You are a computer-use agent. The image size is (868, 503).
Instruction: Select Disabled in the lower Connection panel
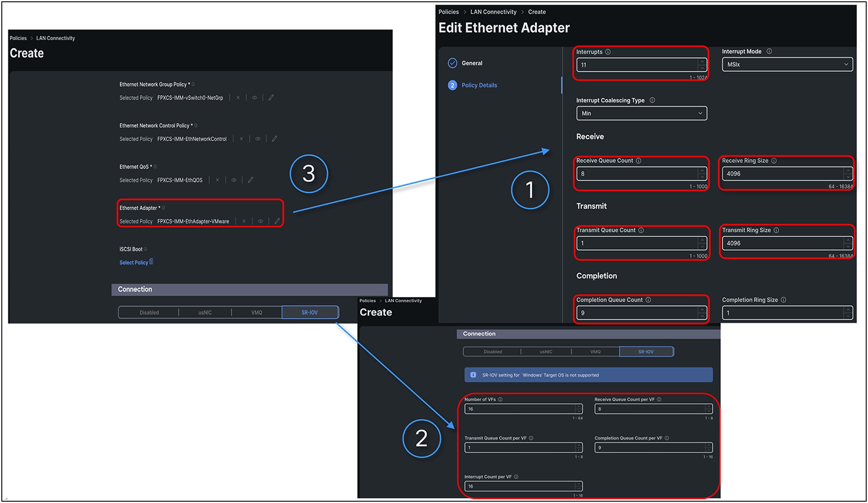pyautogui.click(x=492, y=351)
